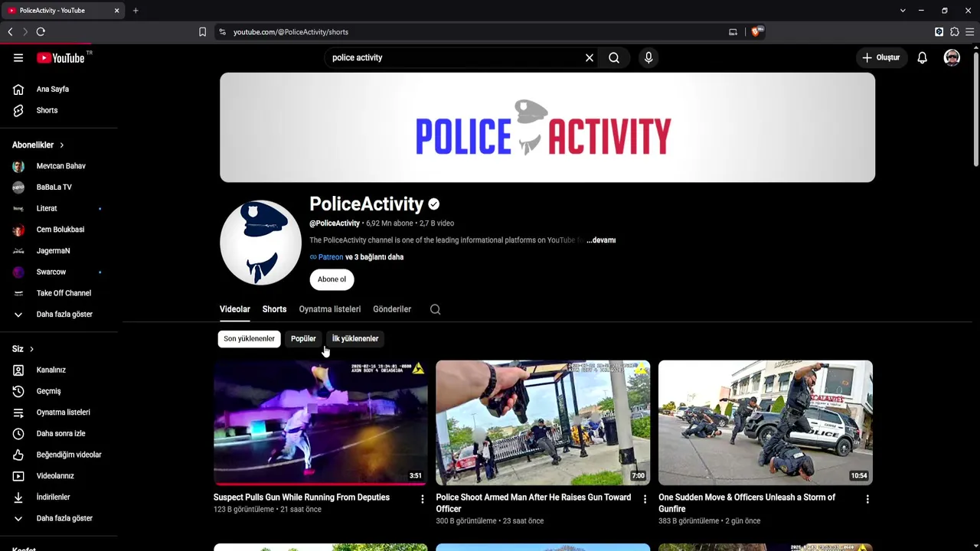Open İndirilenler downloads icon
The height and width of the screenshot is (551, 980).
point(18,497)
